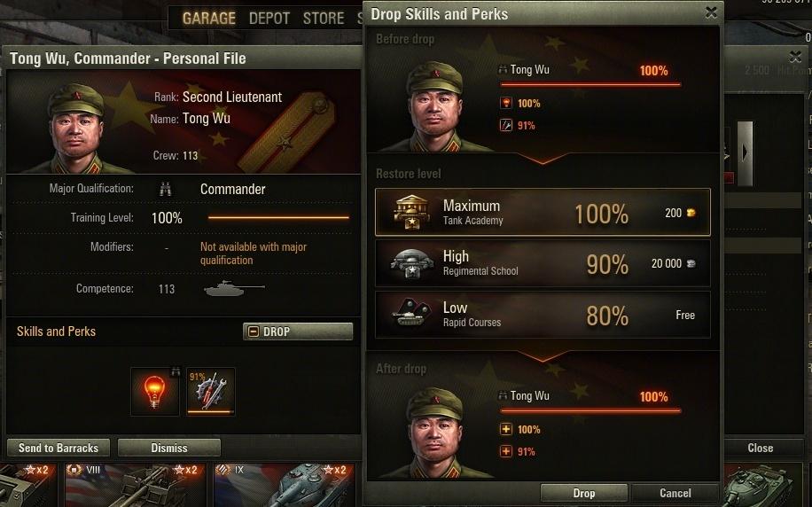Click the Sixth Sense lightbulb perk icon
Screen dimensions: 812x507
point(155,392)
